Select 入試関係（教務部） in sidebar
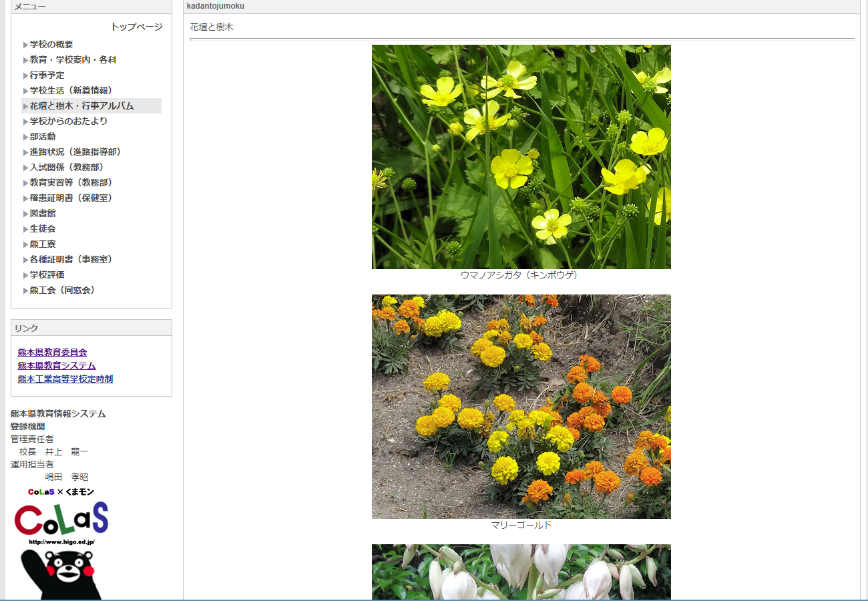This screenshot has height=601, width=868. 68,168
